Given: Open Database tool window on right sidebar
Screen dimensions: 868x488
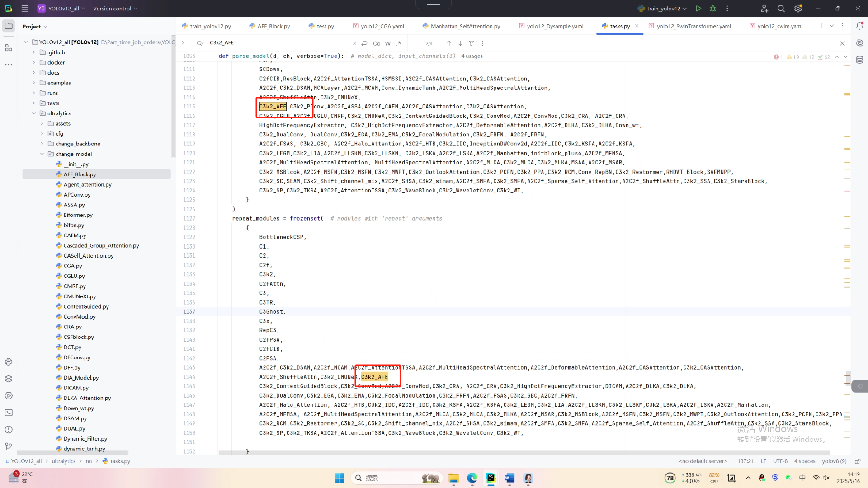Looking at the screenshot, I should pos(859,60).
